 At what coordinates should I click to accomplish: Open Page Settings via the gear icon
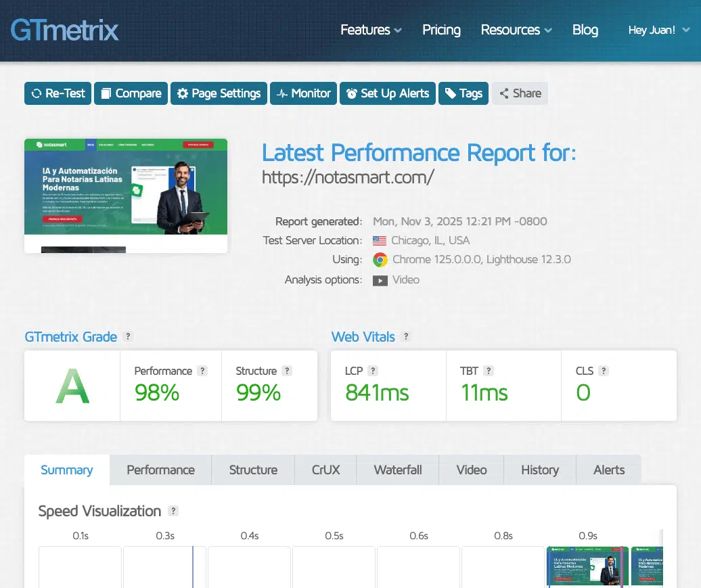[x=181, y=93]
